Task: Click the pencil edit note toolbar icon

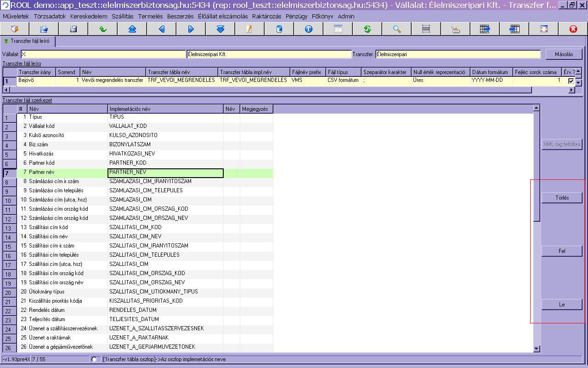Action: (x=249, y=29)
